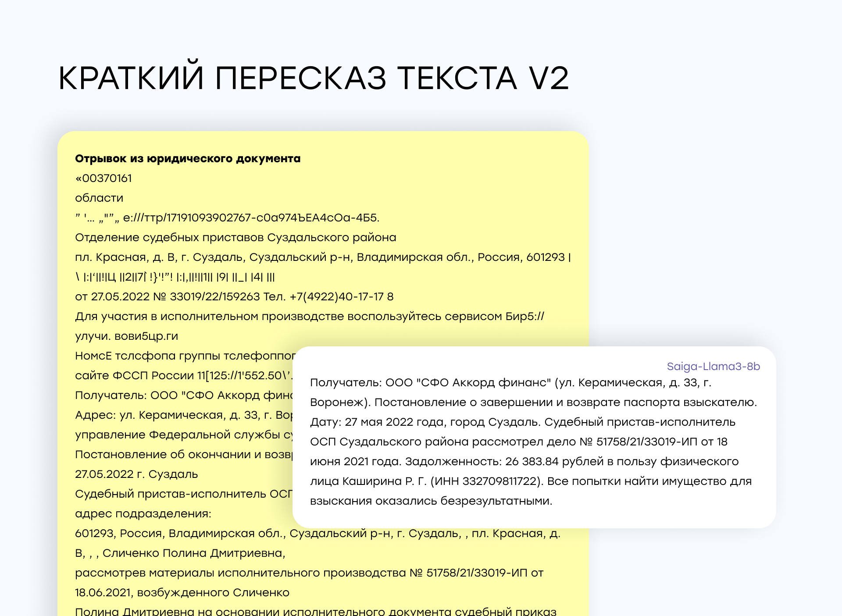Click 'адрес подразделения:' line
The width and height of the screenshot is (842, 616).
pos(143,514)
